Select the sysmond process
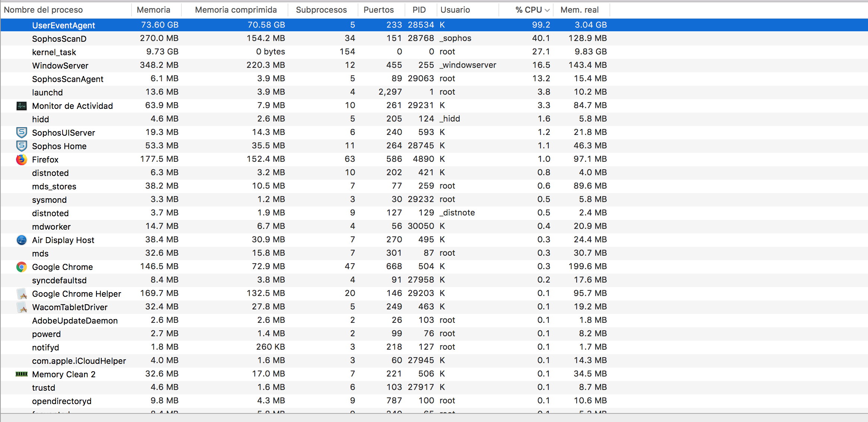 point(434,199)
